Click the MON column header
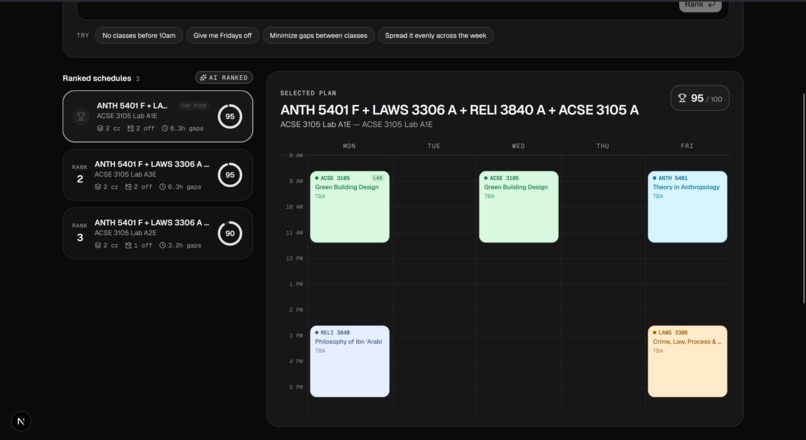Image resolution: width=806 pixels, height=440 pixels. coord(349,146)
